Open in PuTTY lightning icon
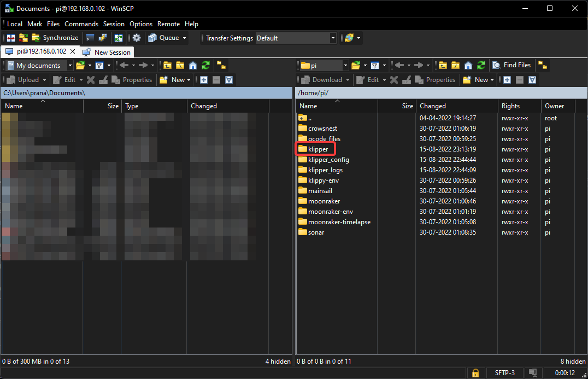 pyautogui.click(x=102, y=38)
